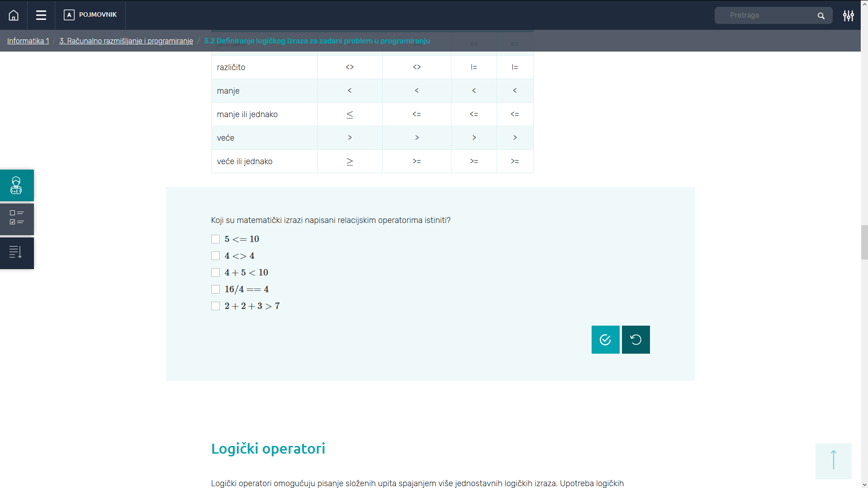Tick the checkbox for 5 <= 10

pyautogui.click(x=216, y=239)
